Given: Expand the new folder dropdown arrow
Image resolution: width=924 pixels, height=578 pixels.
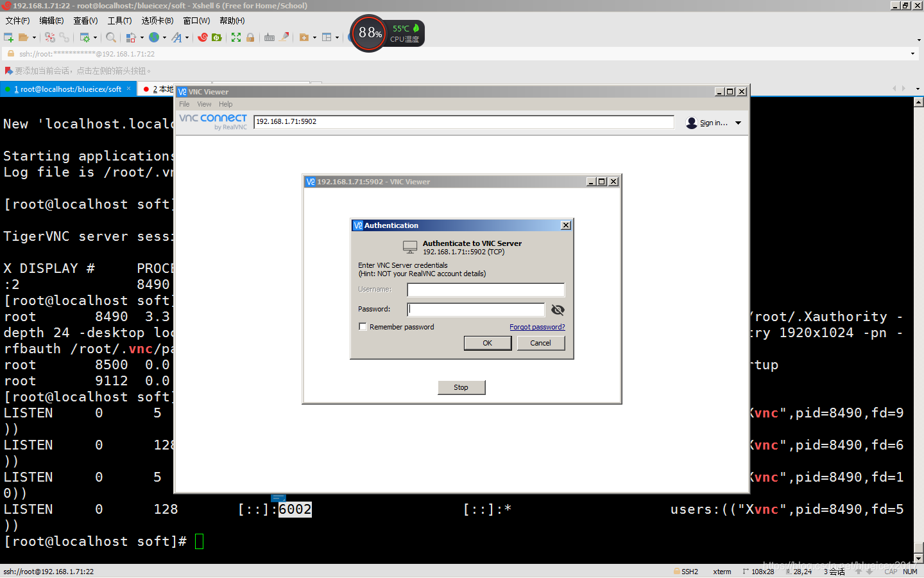Looking at the screenshot, I should 314,37.
